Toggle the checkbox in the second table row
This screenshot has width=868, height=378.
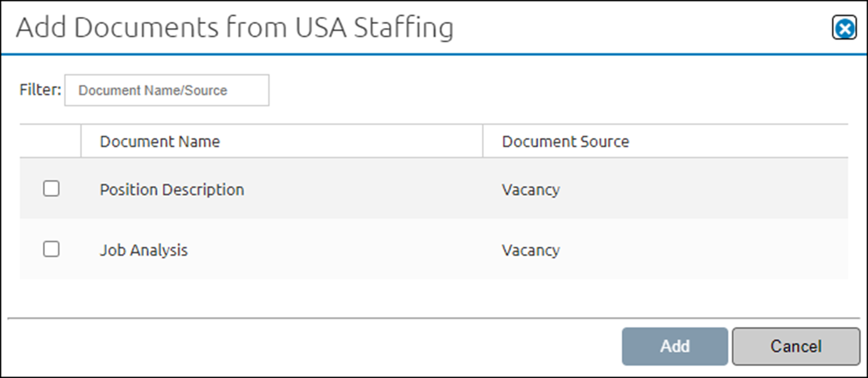pyautogui.click(x=52, y=249)
